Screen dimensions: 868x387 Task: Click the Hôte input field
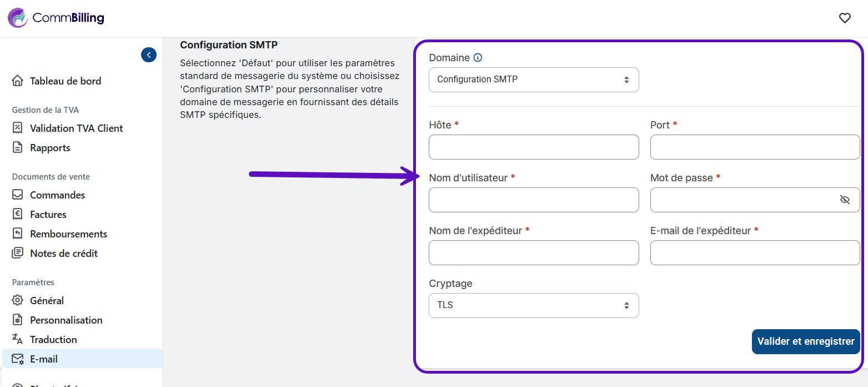point(534,147)
